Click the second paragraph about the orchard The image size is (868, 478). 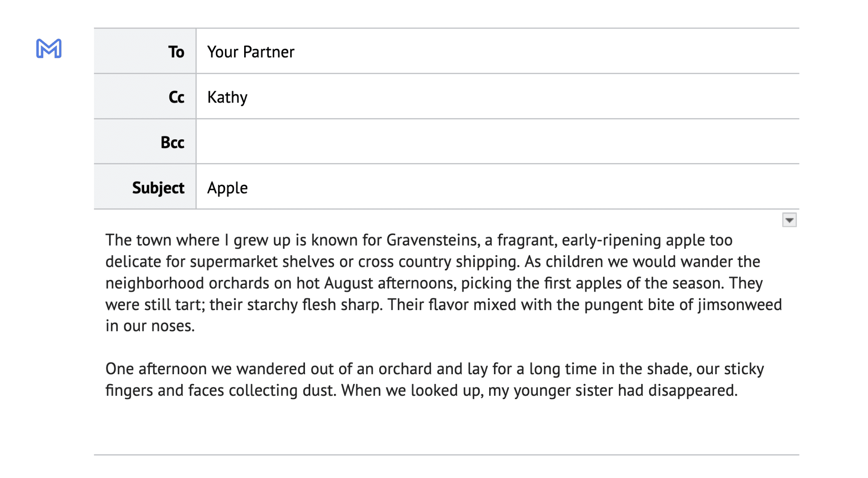pyautogui.click(x=408, y=380)
